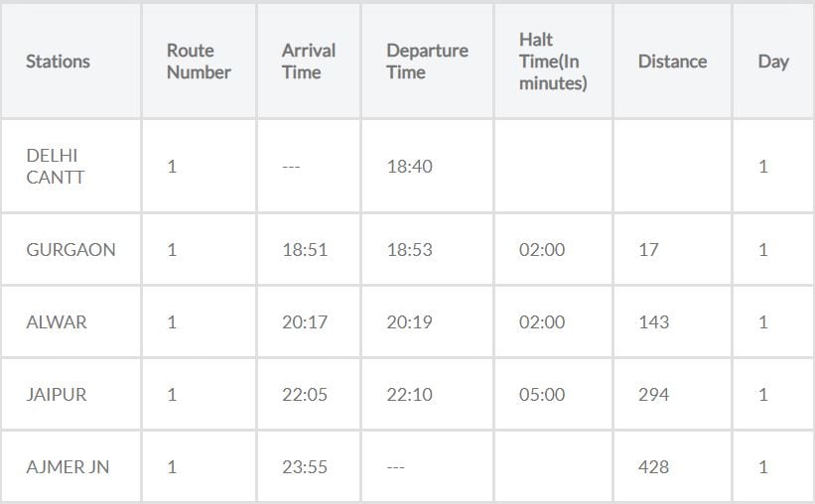Click the 143 distance value for Alwar
Screen dimensions: 815x504
(653, 322)
